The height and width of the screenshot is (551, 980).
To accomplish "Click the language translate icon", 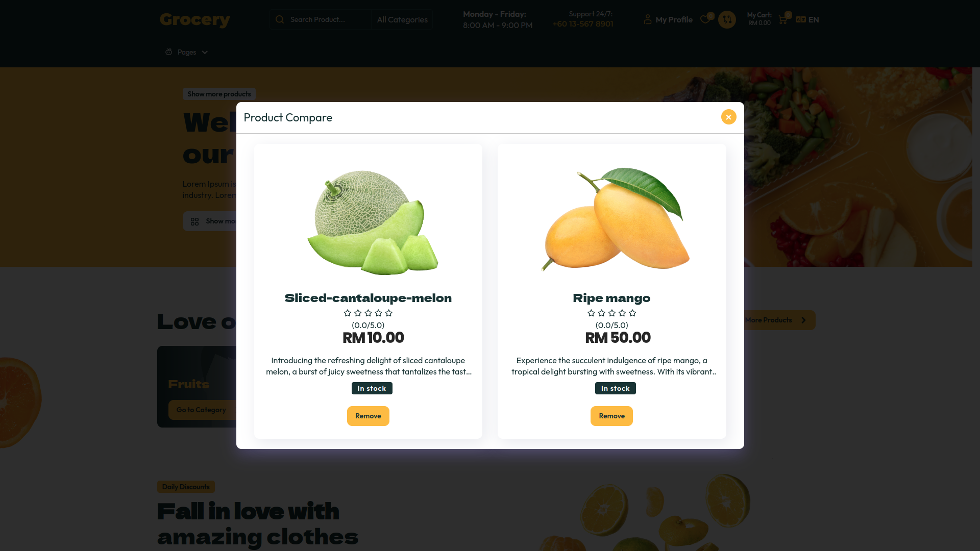I will coord(800,19).
